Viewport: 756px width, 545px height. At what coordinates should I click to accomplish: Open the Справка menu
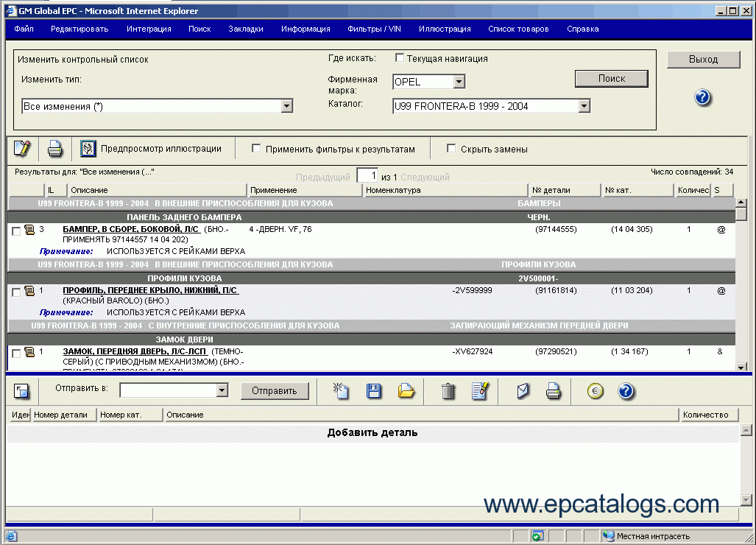[583, 29]
